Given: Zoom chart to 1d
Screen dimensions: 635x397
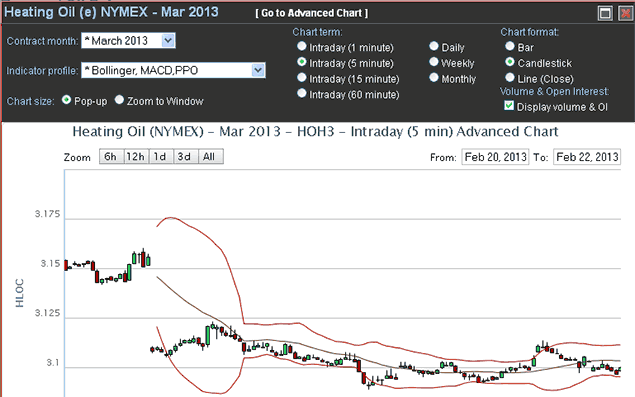Looking at the screenshot, I should (160, 156).
